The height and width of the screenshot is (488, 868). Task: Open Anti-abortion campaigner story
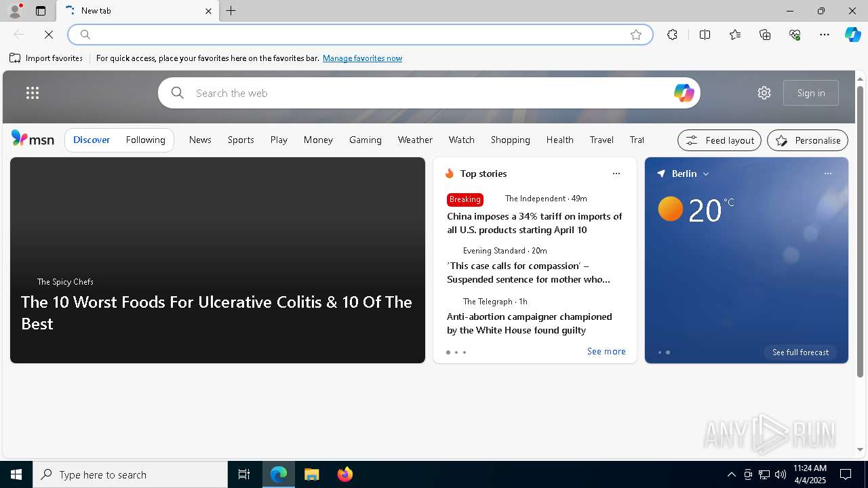[x=529, y=323]
